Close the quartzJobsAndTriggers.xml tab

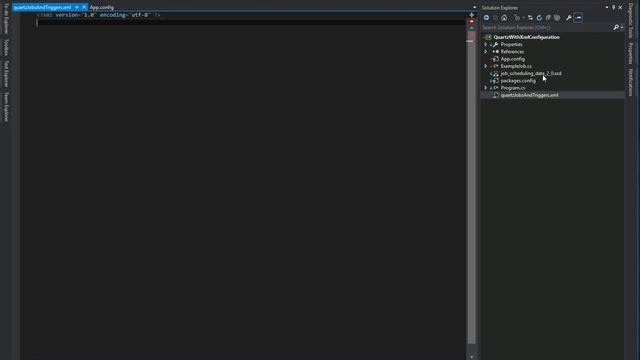tap(84, 7)
